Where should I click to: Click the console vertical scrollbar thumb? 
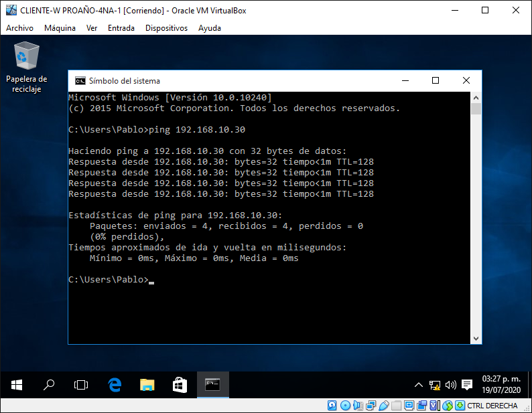pyautogui.click(x=476, y=109)
